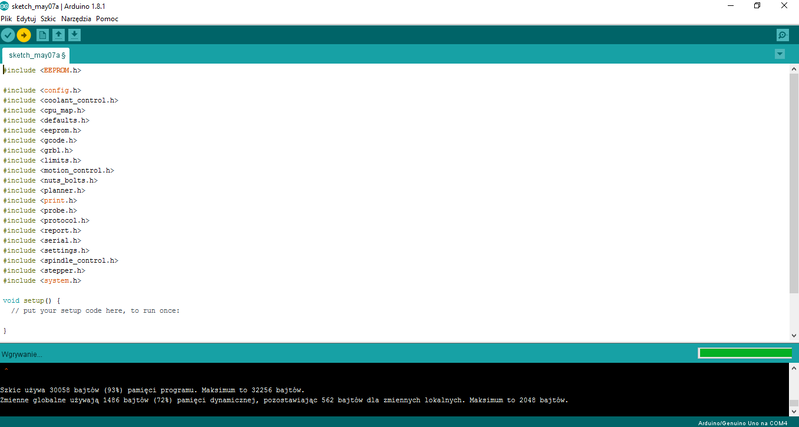799x427 pixels.
Task: Click editor scrollbar down arrow
Action: point(794,335)
